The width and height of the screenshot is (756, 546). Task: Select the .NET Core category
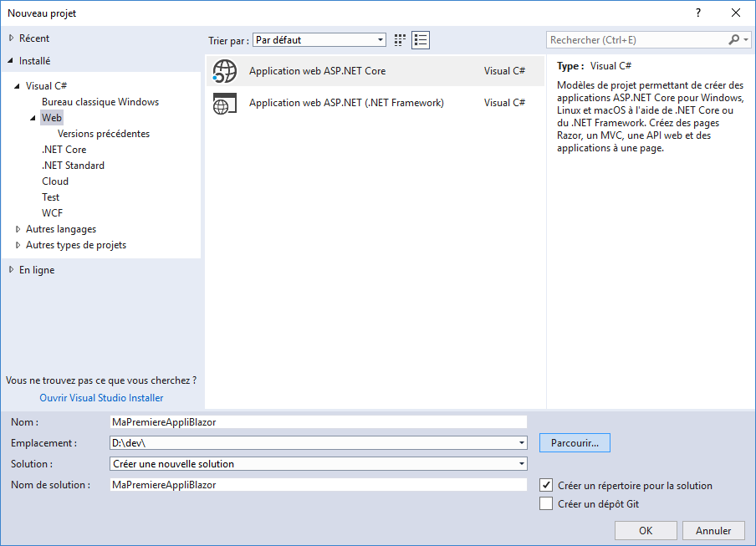64,150
